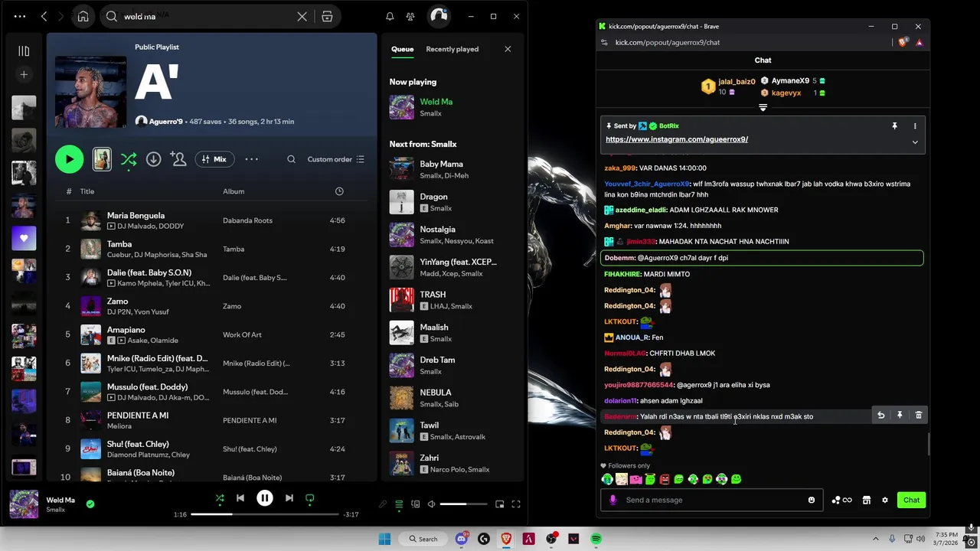980x551 pixels.
Task: Open the pinned message three-dot menu
Action: pyautogui.click(x=914, y=126)
